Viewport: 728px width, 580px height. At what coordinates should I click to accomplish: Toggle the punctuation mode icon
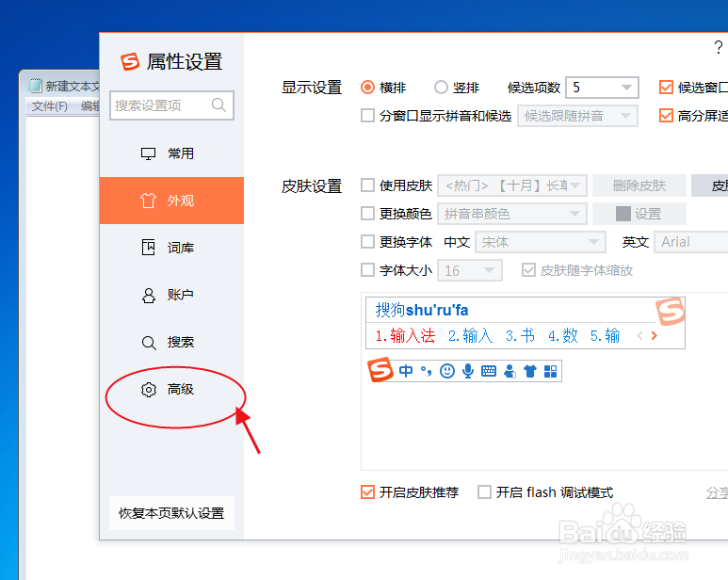(x=426, y=371)
